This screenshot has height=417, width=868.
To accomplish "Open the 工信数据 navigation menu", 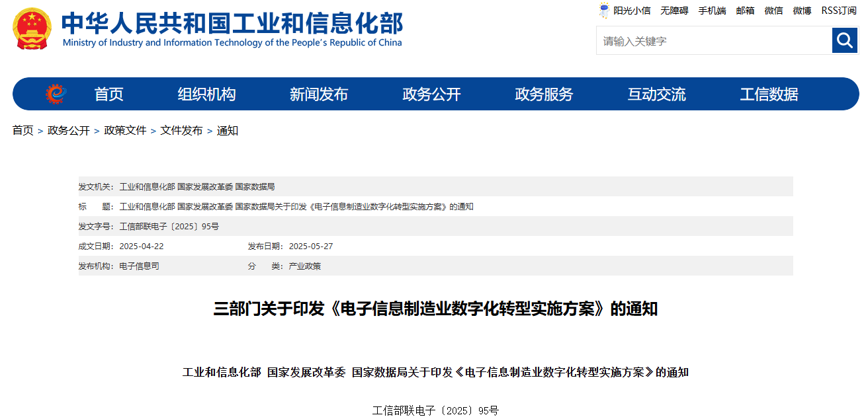I will click(769, 94).
